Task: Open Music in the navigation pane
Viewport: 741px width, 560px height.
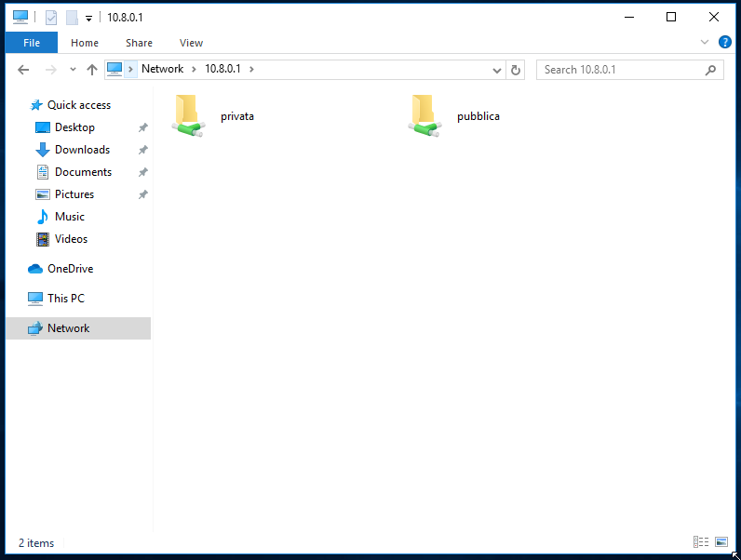Action: tap(70, 216)
